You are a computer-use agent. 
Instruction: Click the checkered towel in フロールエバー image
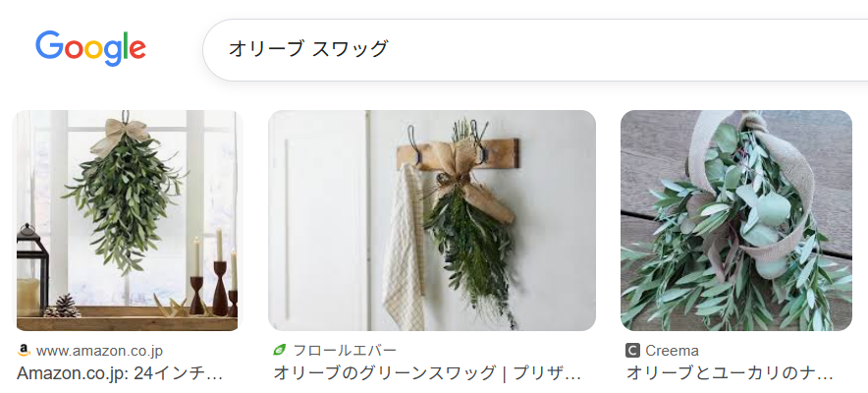404,248
